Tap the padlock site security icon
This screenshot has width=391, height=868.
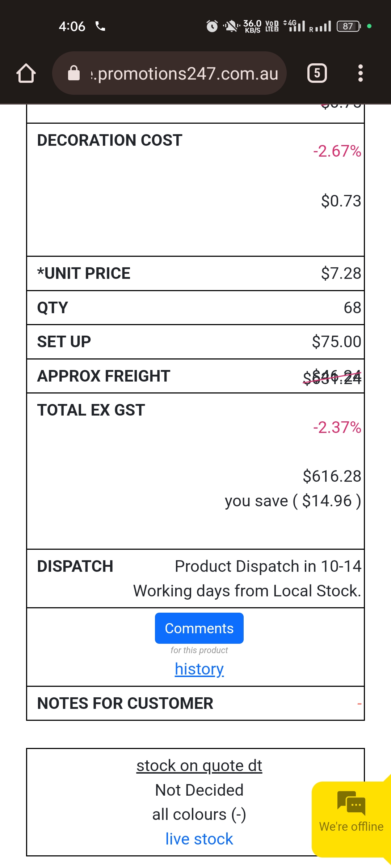74,73
